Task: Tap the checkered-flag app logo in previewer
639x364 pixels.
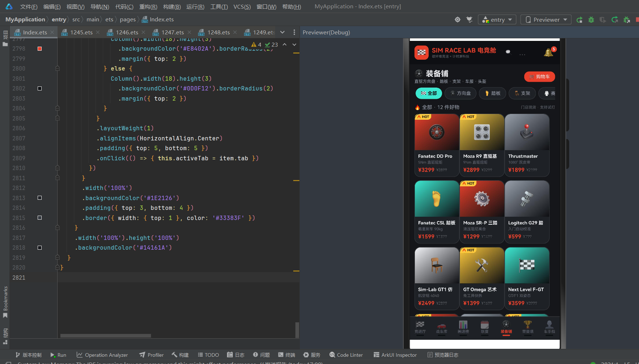Action: coord(421,52)
